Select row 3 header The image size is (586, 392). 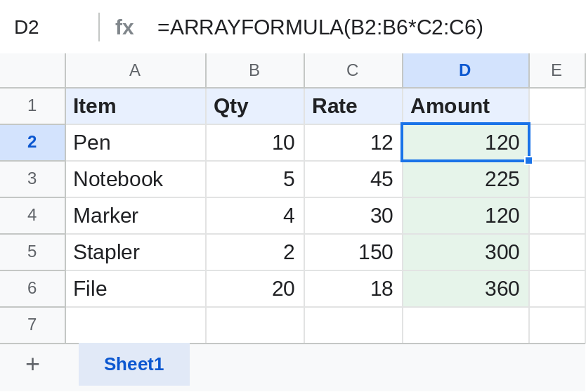pos(32,179)
